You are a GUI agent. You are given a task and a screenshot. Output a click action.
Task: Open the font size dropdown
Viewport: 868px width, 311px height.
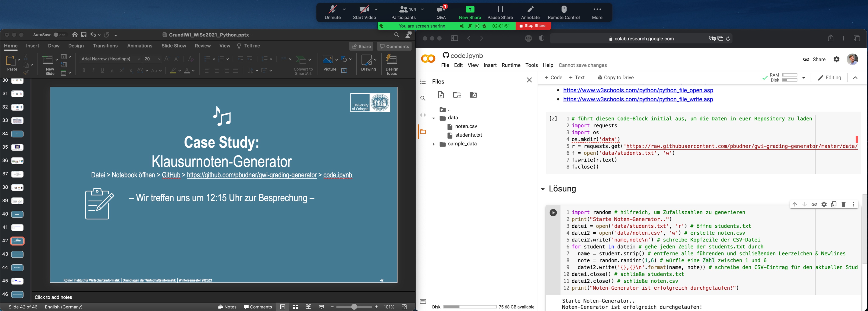(159, 59)
